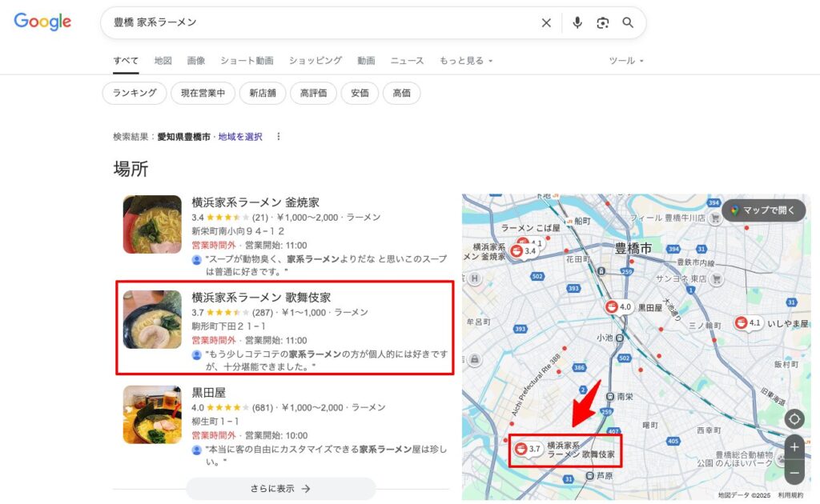
Task: Click the address text 柳生町１−１
Action: coord(215,422)
